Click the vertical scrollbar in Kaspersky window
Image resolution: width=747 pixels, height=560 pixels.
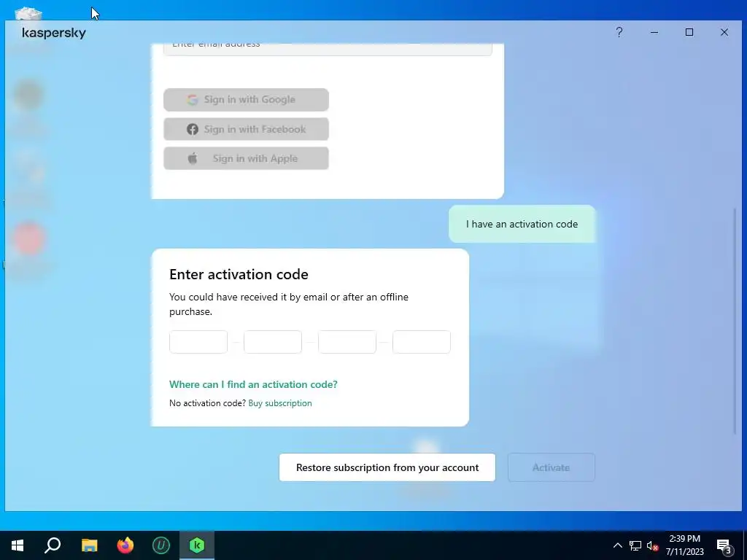(x=735, y=322)
